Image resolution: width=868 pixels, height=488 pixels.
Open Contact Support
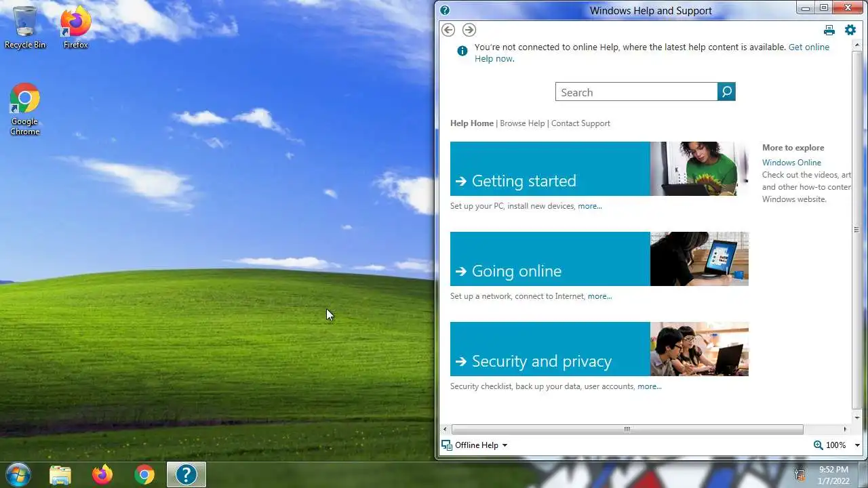point(580,123)
